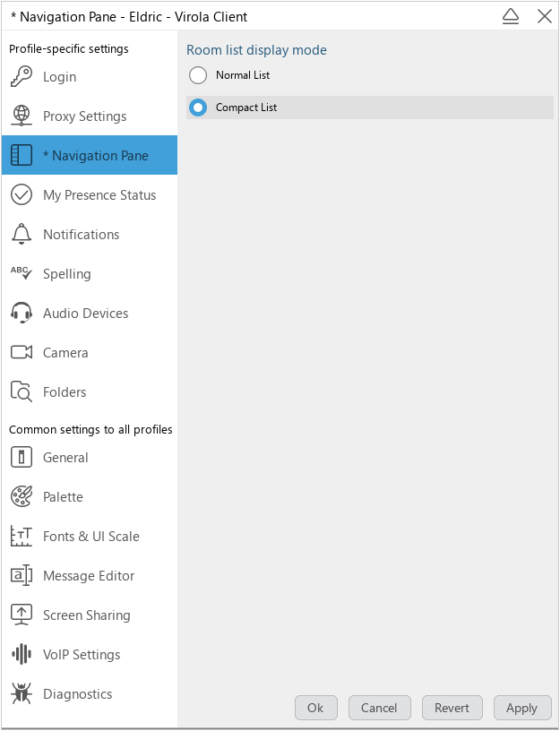The width and height of the screenshot is (560, 731).
Task: Click the camera icon in the sidebar
Action: [22, 353]
